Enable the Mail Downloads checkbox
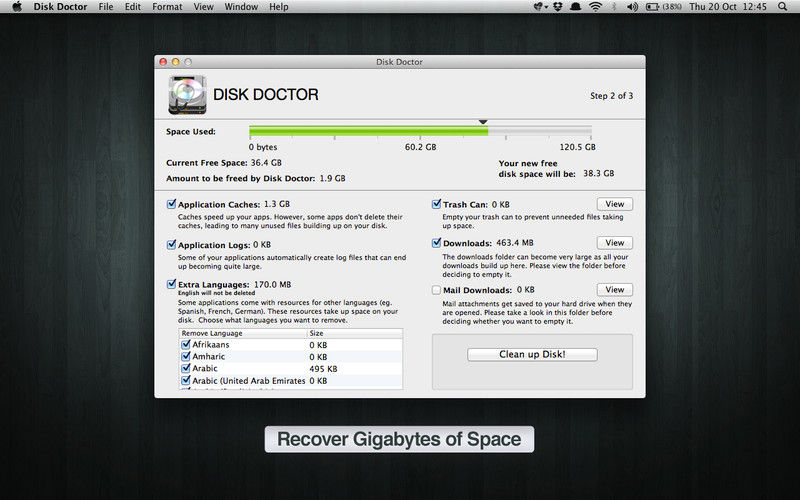 point(436,290)
